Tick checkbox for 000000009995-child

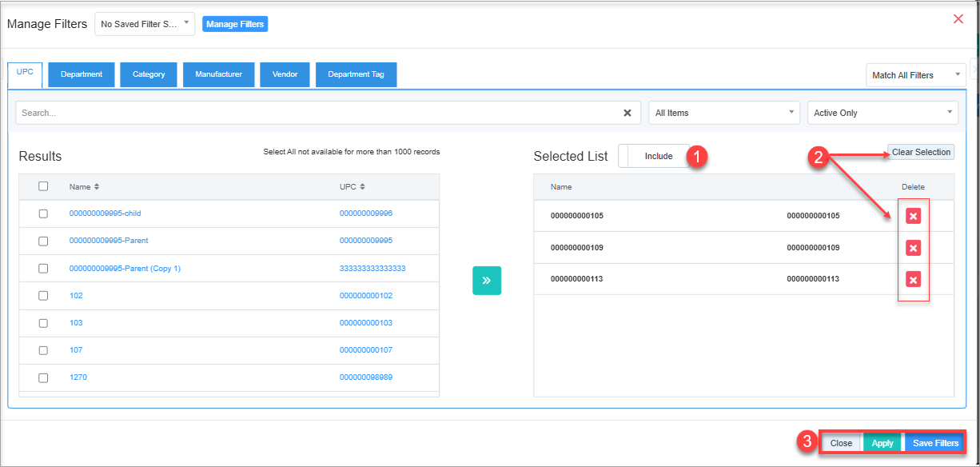coord(43,214)
